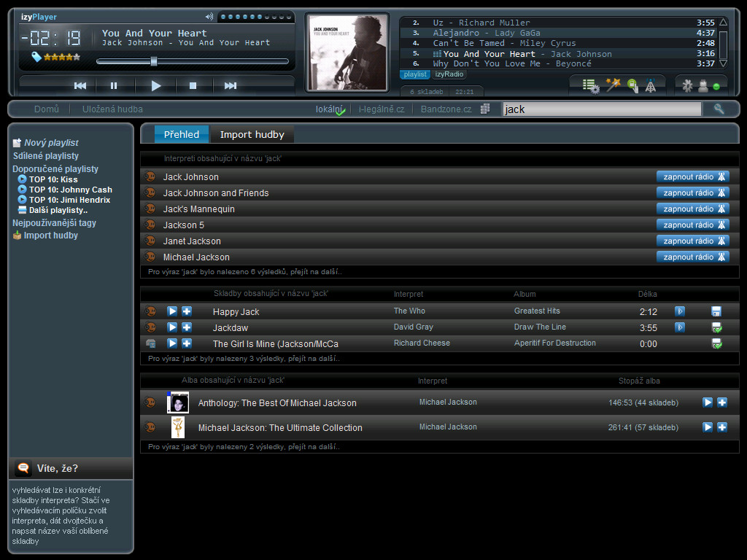Add The Girl Is Mine to playlist

tap(187, 343)
